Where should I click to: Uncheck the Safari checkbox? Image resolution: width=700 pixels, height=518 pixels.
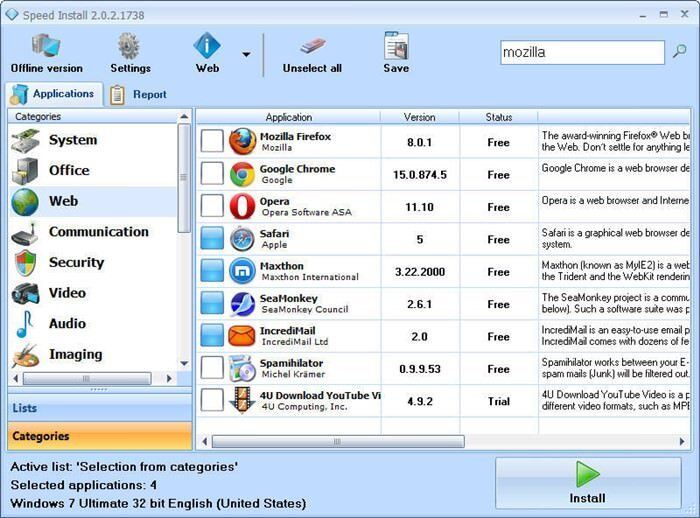click(212, 239)
